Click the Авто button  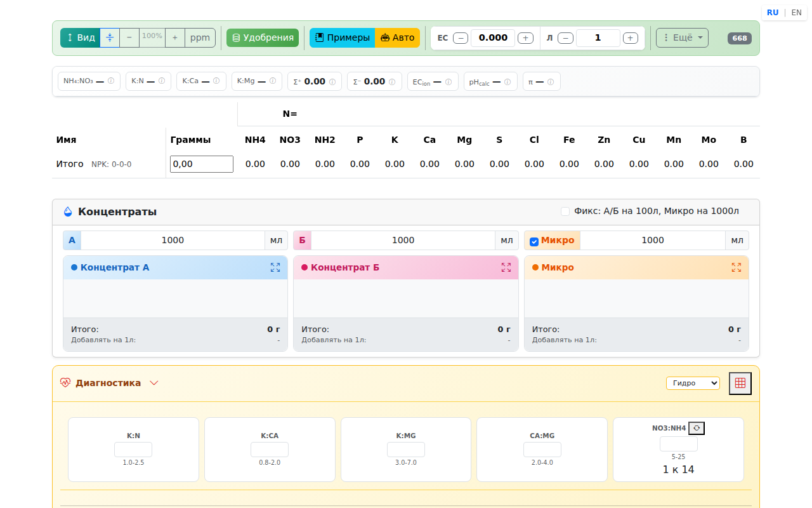click(x=397, y=37)
